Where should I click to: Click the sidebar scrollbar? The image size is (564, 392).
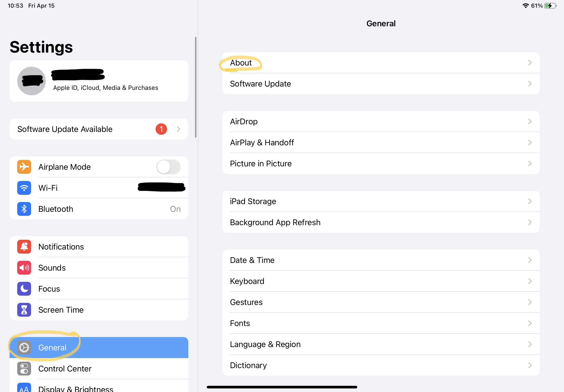[196, 87]
